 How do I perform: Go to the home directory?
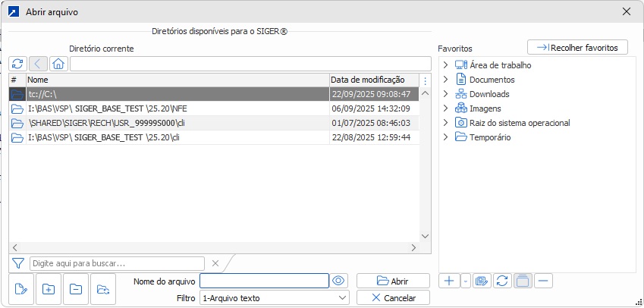58,64
